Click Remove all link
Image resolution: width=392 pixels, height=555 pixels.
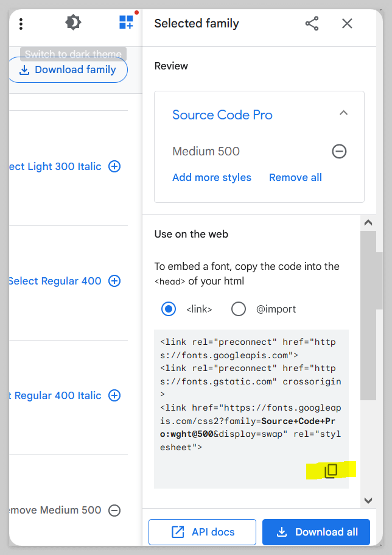(295, 177)
